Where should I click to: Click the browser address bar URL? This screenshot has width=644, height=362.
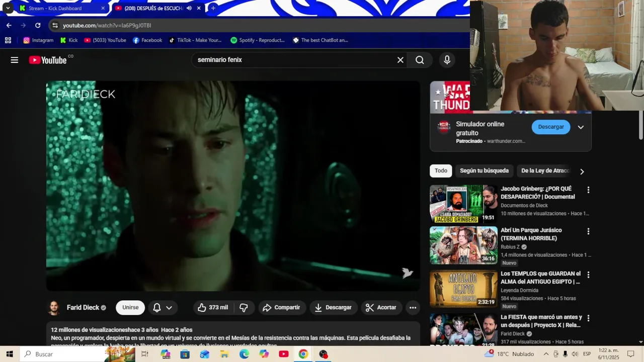pos(107,25)
